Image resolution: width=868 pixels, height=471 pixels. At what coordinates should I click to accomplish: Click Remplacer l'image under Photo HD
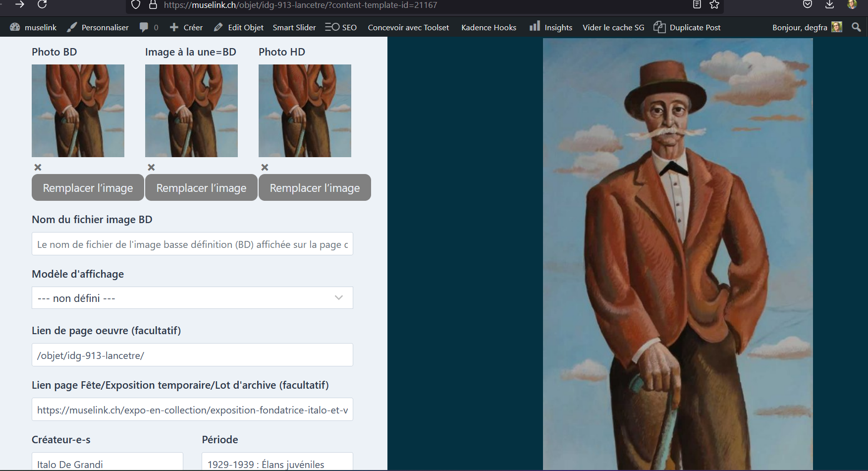(x=315, y=187)
